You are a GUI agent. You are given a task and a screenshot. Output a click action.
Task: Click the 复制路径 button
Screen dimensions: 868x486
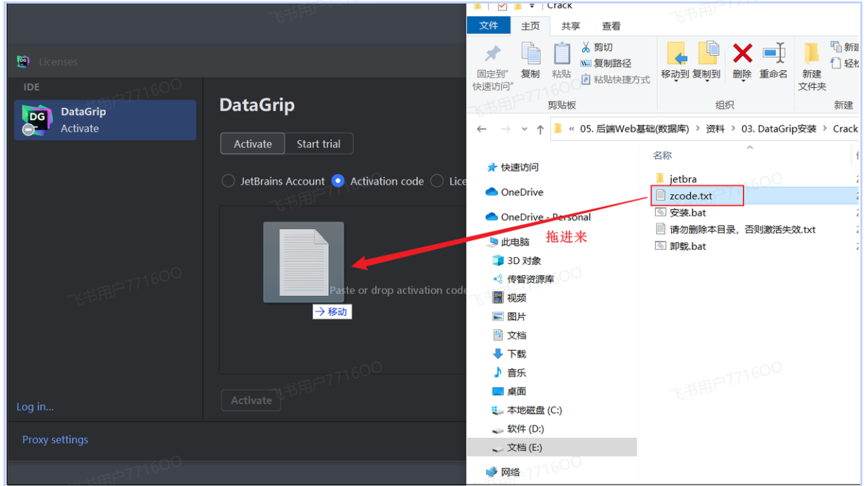(x=605, y=64)
